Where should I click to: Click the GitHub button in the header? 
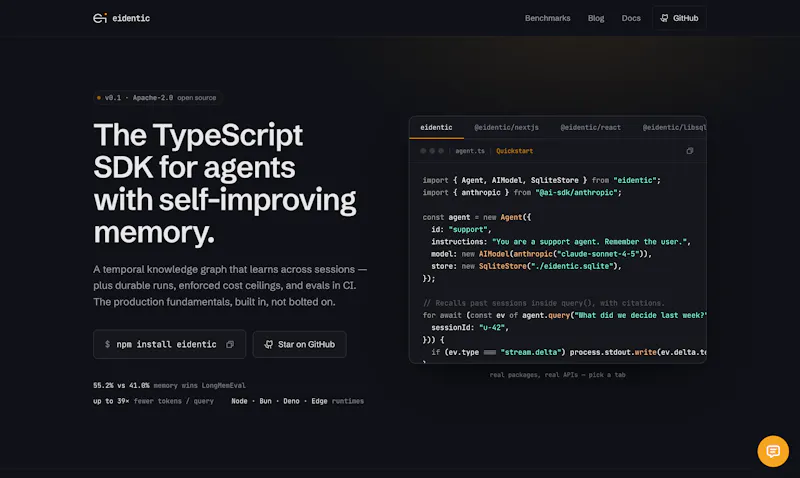[x=679, y=18]
